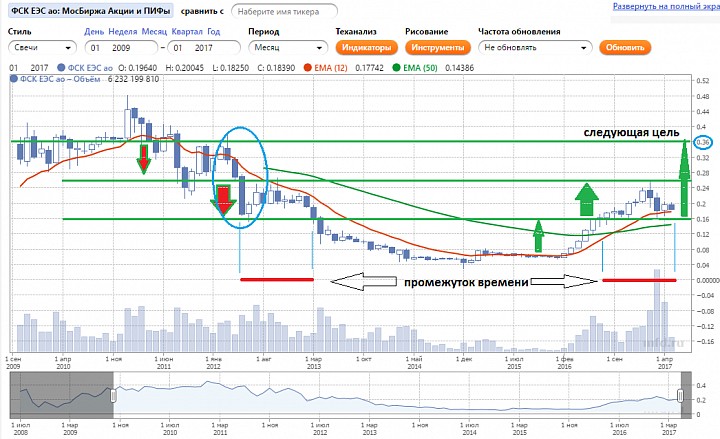Click the high price H: 0.20045
This screenshot has height=439, width=720.
click(x=185, y=68)
